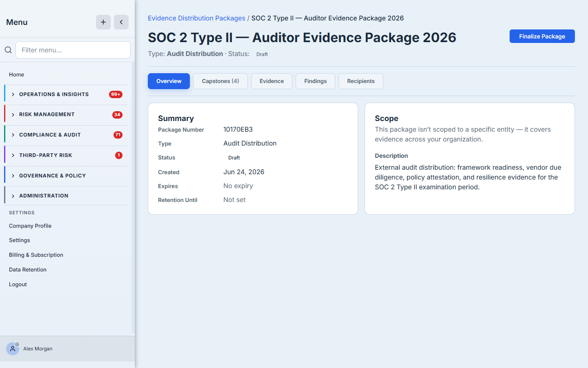Click the Draft status badge in header

pos(262,54)
